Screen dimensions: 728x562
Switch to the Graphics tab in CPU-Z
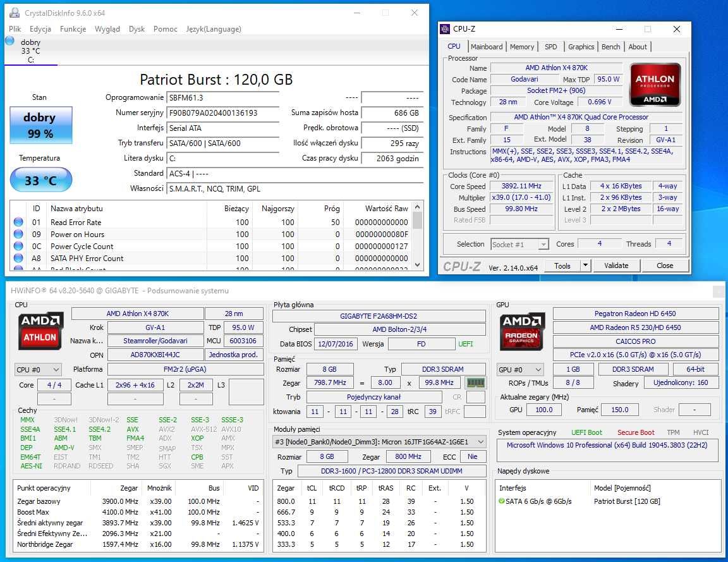click(581, 46)
